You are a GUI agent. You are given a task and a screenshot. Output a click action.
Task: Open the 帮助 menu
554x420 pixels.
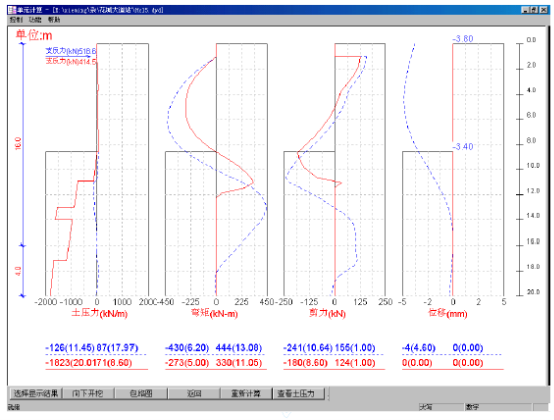[54, 20]
